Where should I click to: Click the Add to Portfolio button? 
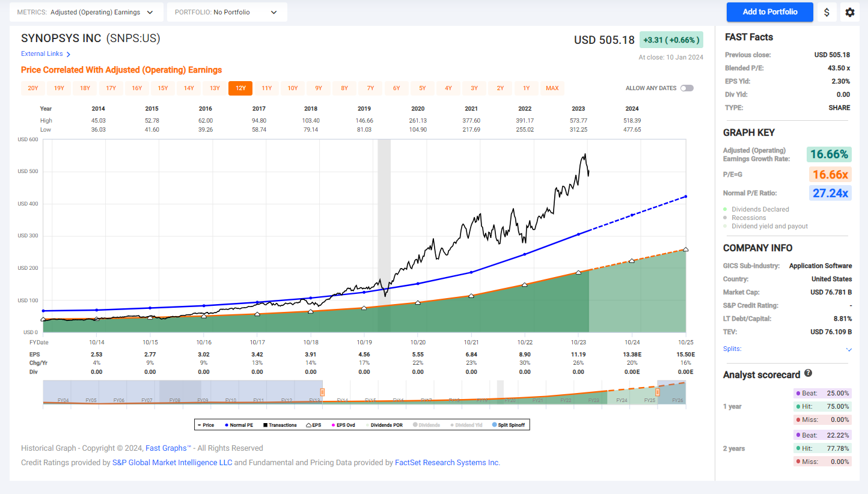[x=770, y=12]
